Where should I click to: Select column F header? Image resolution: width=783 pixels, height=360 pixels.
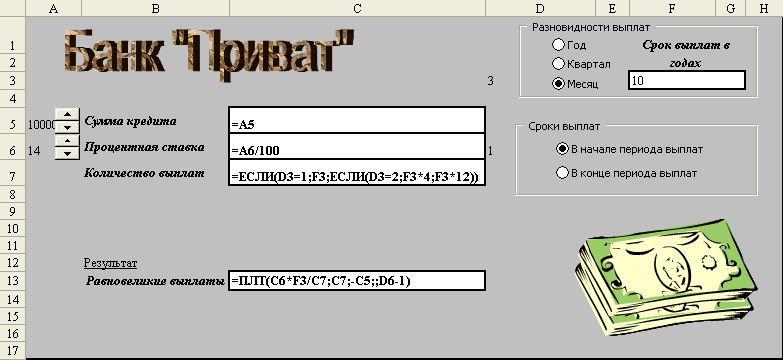pyautogui.click(x=672, y=8)
